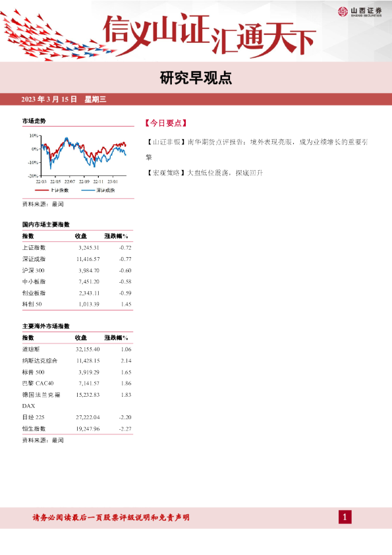Click the red 上证指数 legend line

(42, 190)
